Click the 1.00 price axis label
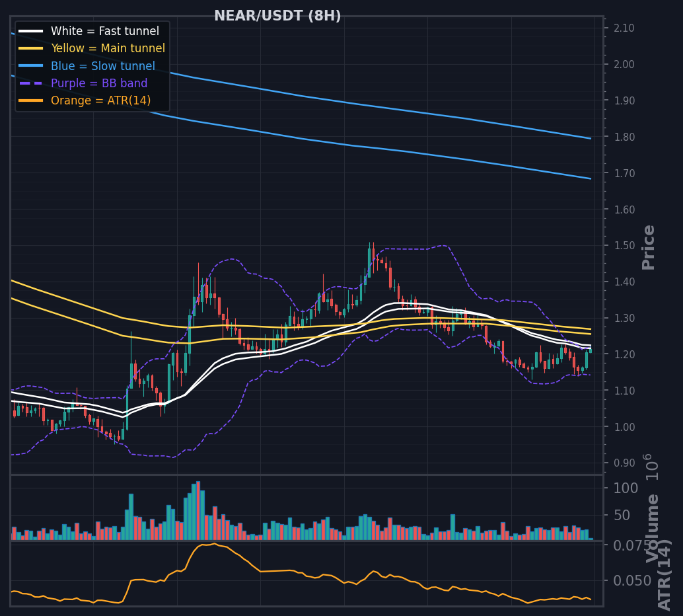The height and width of the screenshot is (616, 683). coord(624,427)
